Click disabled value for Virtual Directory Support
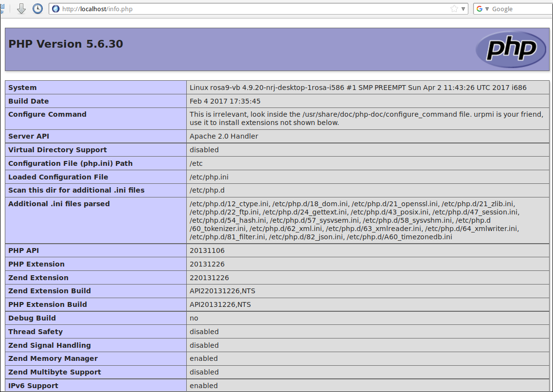553x392 pixels. pos(204,150)
